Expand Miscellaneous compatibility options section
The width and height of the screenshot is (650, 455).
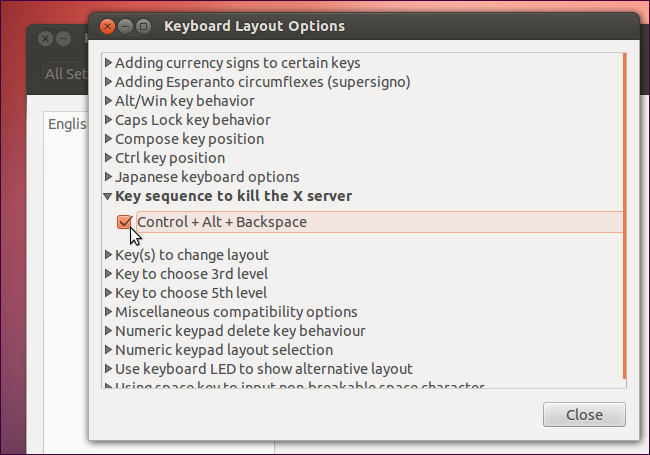(x=108, y=312)
